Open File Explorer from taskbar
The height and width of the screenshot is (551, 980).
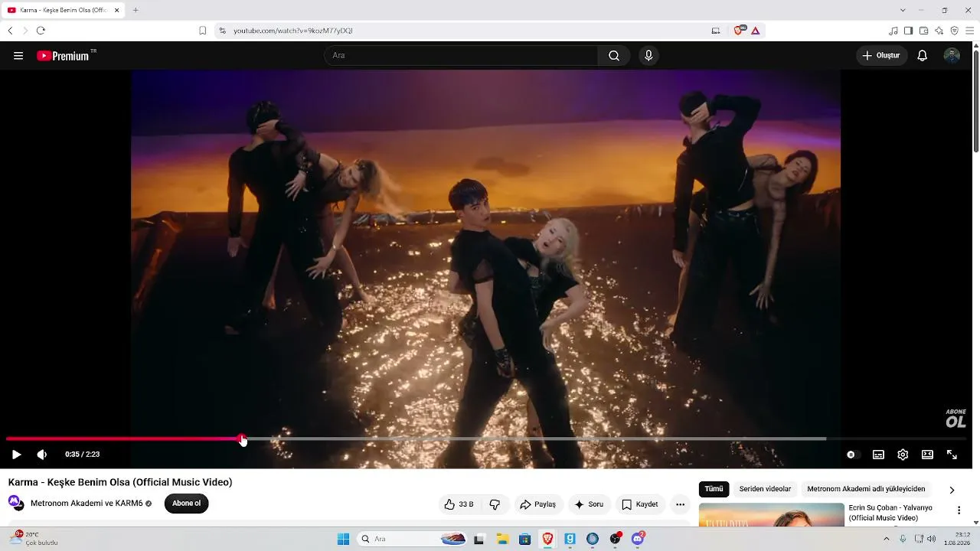tap(501, 539)
